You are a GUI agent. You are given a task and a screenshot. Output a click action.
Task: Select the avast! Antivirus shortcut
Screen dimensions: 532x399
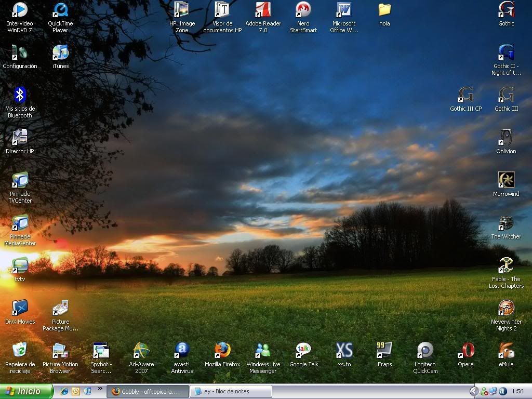[x=182, y=351]
